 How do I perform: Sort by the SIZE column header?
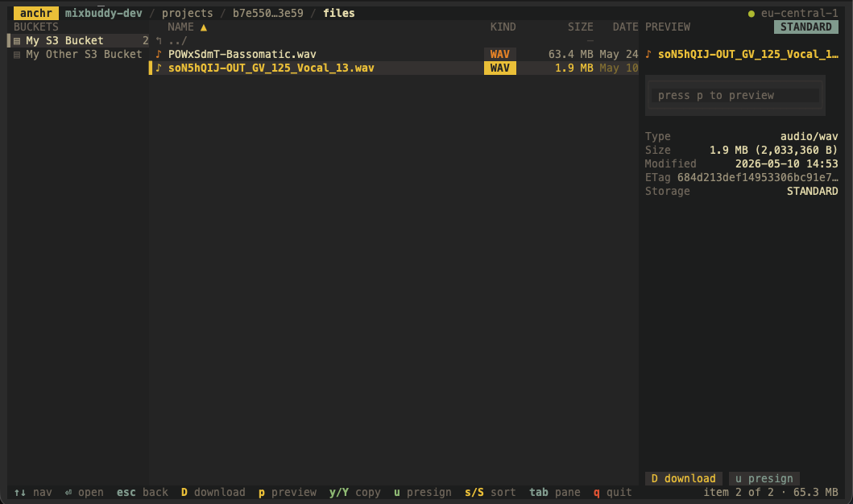pyautogui.click(x=581, y=27)
